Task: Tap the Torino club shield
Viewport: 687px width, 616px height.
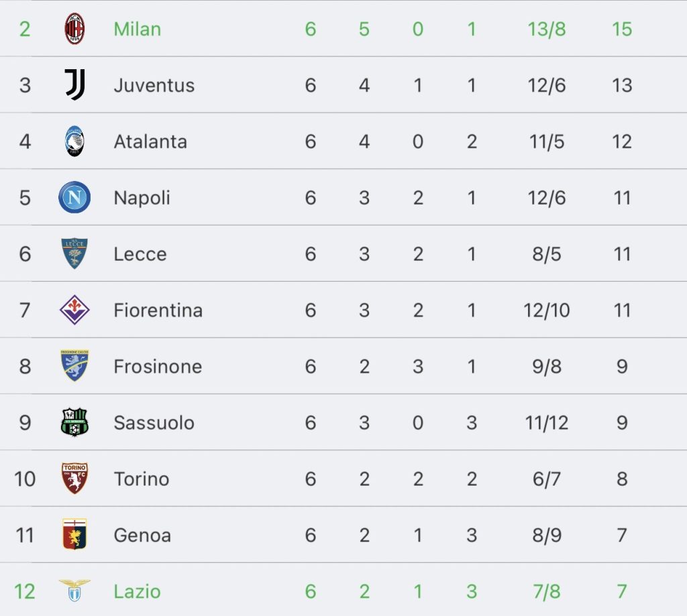Action: [x=74, y=478]
